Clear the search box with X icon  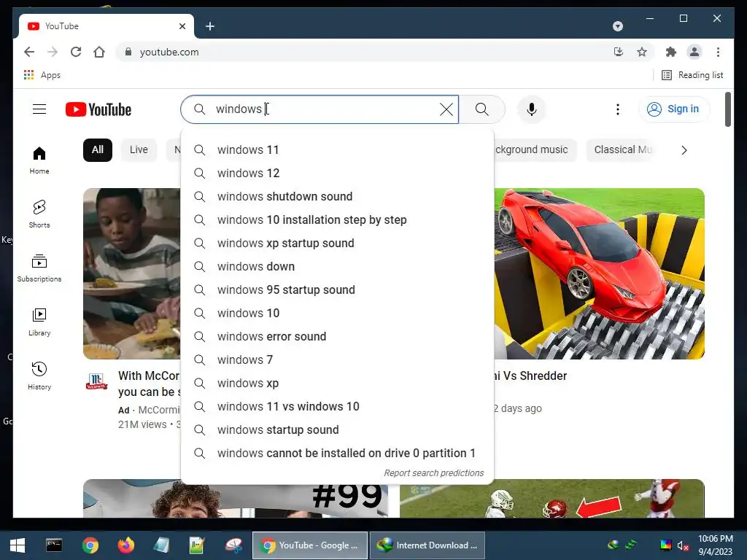[446, 109]
